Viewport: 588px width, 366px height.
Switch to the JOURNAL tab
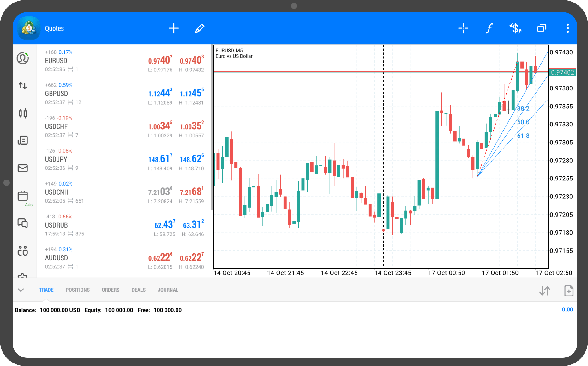(168, 290)
